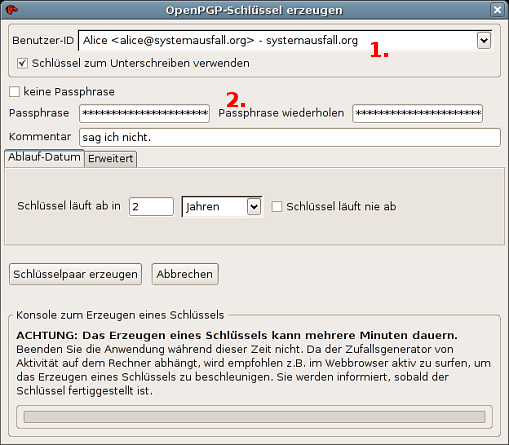Image resolution: width=509 pixels, height=445 pixels.
Task: Close the OpenPGP key generation dialog
Action: pyautogui.click(x=497, y=10)
